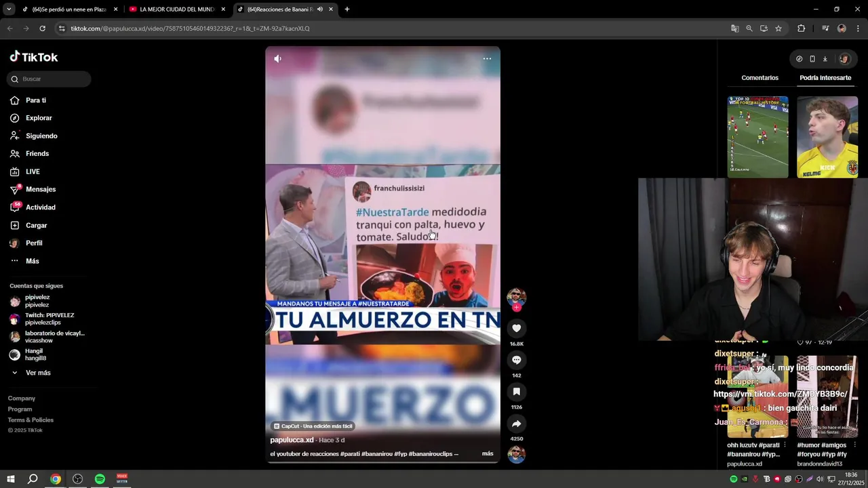Viewport: 868px width, 488px height.
Task: Expand the Company footer section
Action: pyautogui.click(x=22, y=399)
